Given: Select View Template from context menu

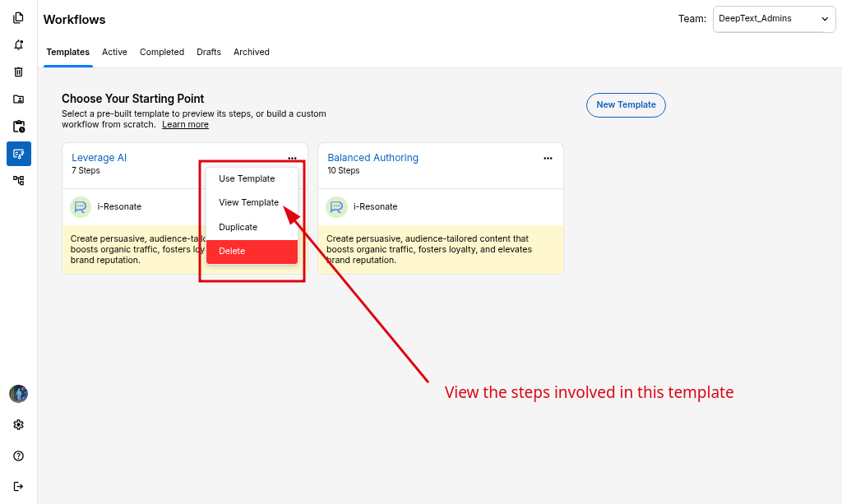Looking at the screenshot, I should click(x=248, y=202).
